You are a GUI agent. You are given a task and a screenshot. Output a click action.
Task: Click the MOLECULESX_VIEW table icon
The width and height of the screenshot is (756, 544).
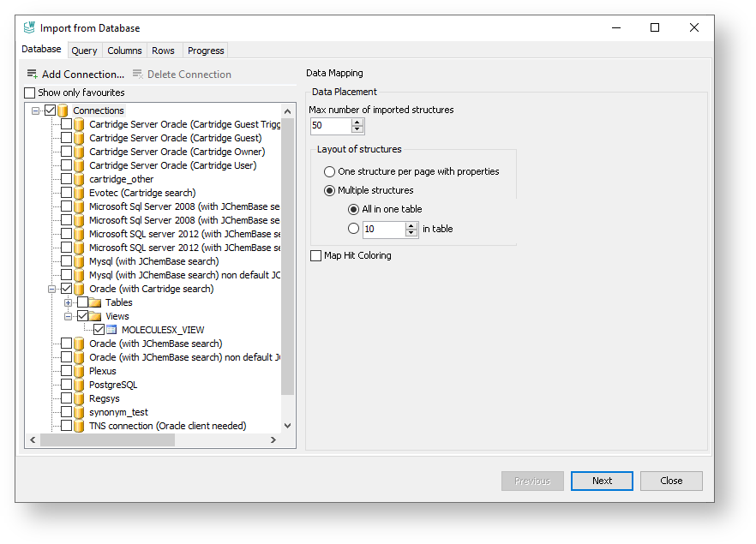click(111, 330)
